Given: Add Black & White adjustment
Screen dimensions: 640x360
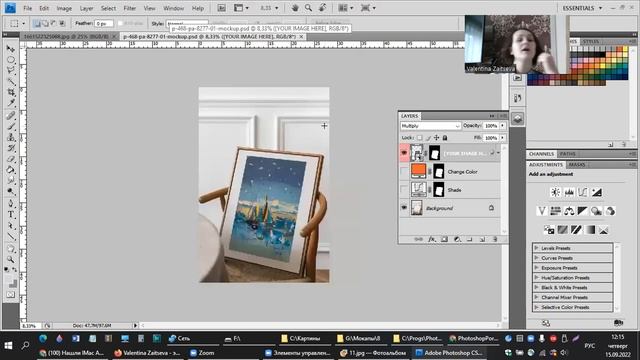Looking at the screenshot, I should 582,211.
